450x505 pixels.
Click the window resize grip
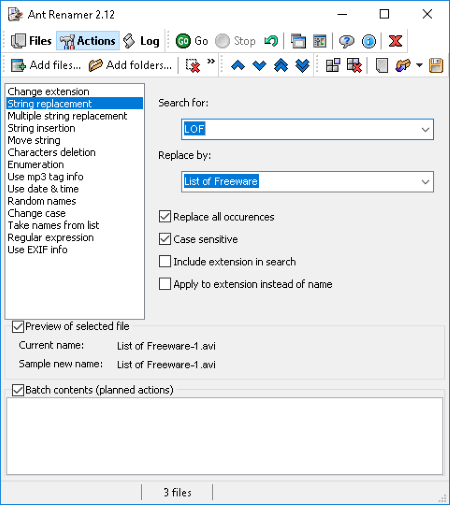click(442, 498)
